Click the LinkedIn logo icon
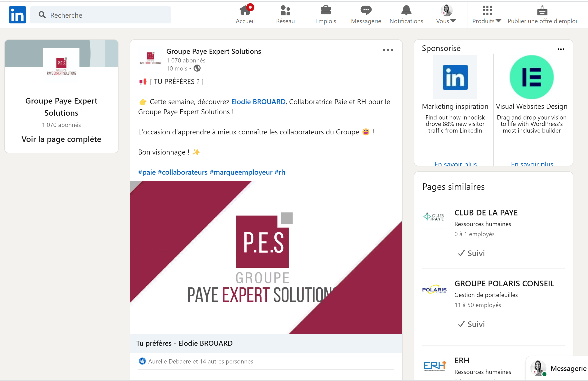The width and height of the screenshot is (588, 381). click(17, 15)
